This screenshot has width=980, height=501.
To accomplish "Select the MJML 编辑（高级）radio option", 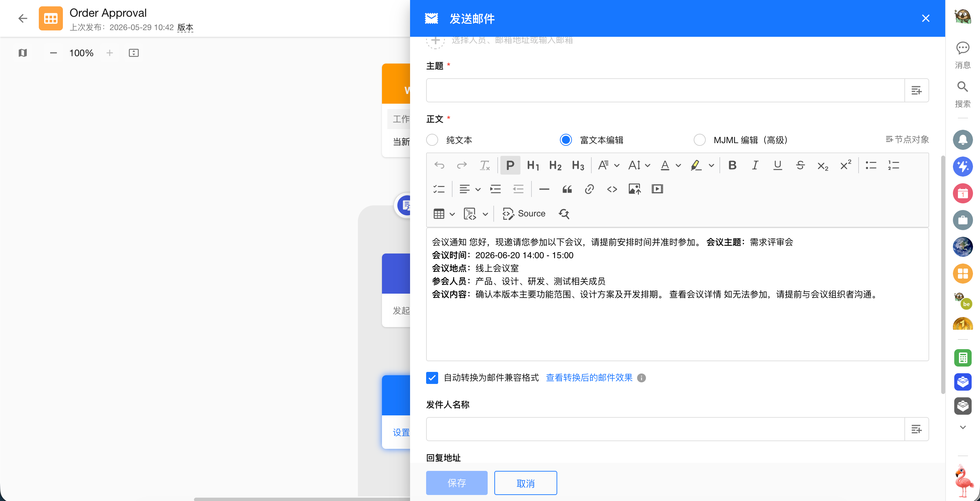I will 699,140.
